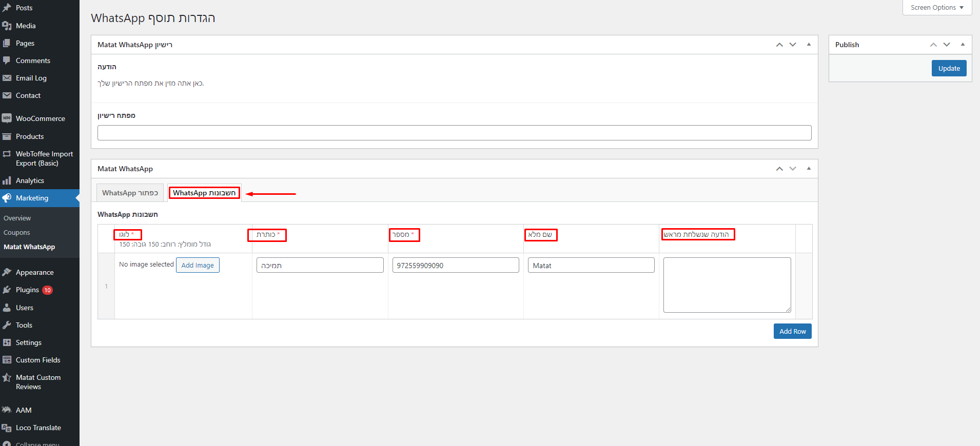The image size is (980, 446).
Task: Click the title field containing תמיכה
Action: [x=320, y=265]
